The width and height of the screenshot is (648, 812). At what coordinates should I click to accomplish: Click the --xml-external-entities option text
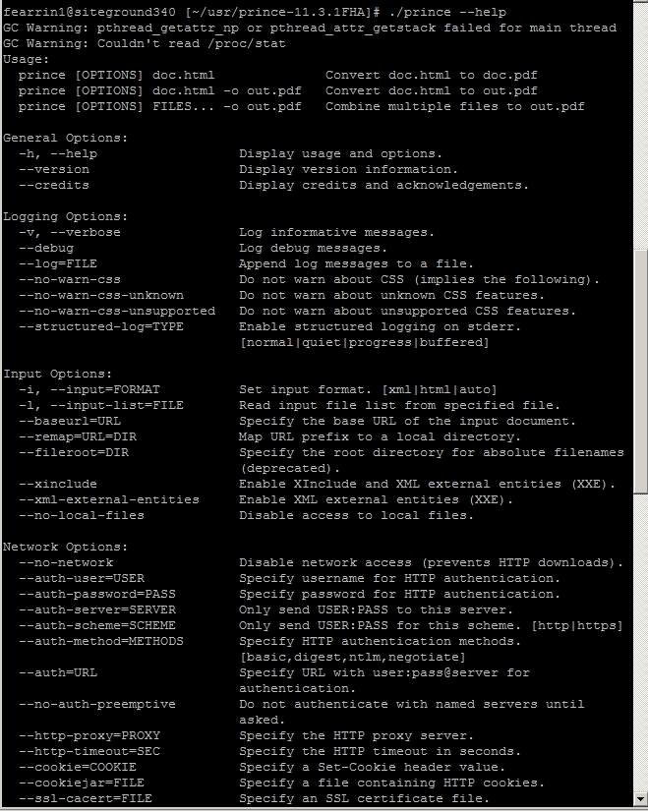tap(109, 499)
